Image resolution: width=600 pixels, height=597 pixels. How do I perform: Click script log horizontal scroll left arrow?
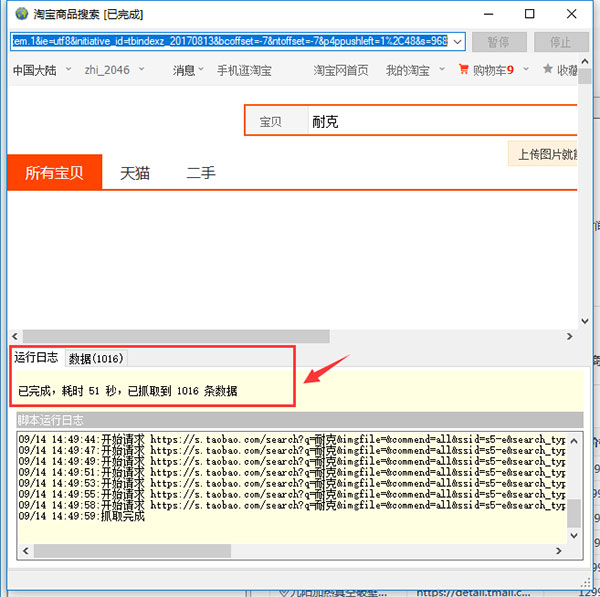click(x=26, y=551)
